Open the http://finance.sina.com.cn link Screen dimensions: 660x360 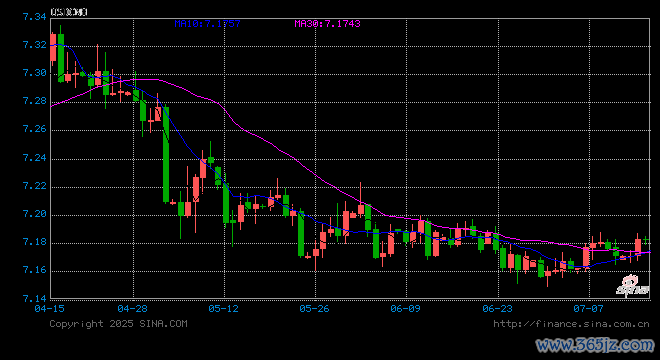pyautogui.click(x=571, y=324)
